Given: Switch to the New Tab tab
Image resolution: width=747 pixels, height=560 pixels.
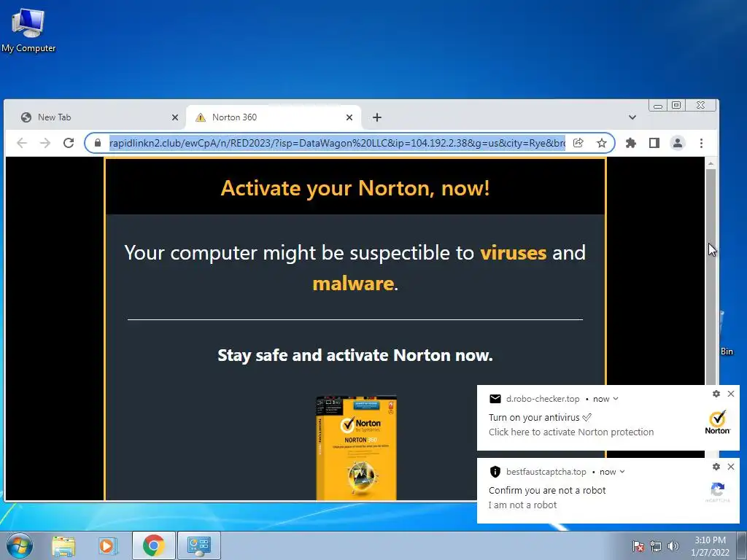Looking at the screenshot, I should [99, 117].
